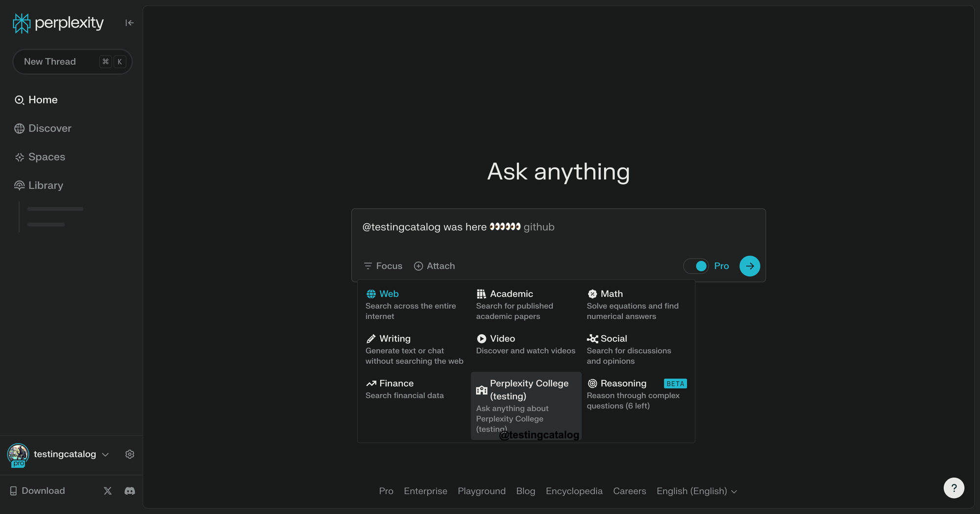Open the Discover section
980x514 pixels.
(43, 128)
